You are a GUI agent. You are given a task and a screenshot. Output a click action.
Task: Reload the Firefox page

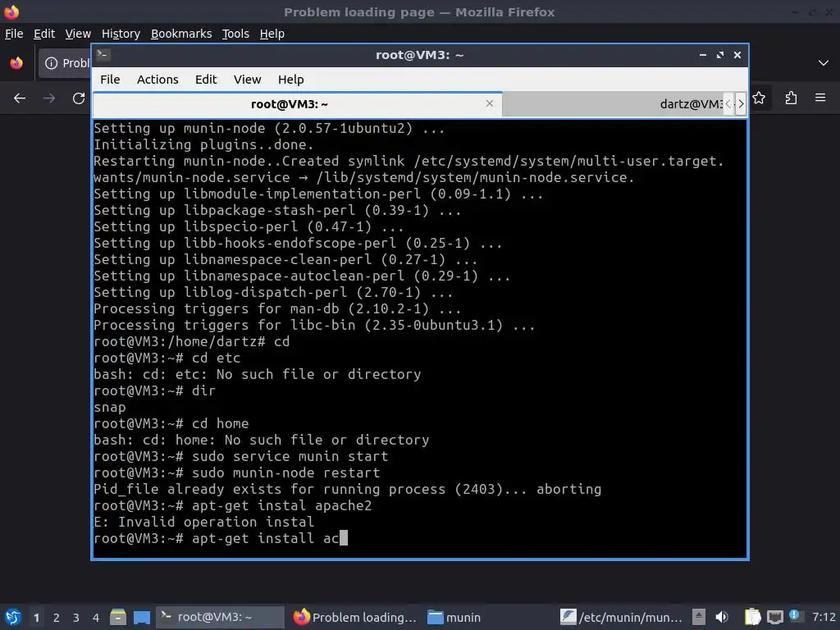coord(79,98)
